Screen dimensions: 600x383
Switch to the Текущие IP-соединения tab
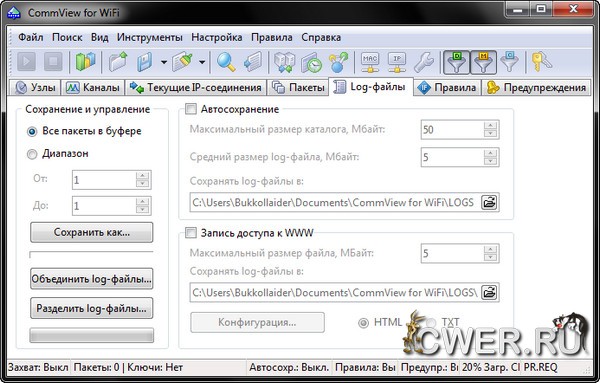(196, 88)
